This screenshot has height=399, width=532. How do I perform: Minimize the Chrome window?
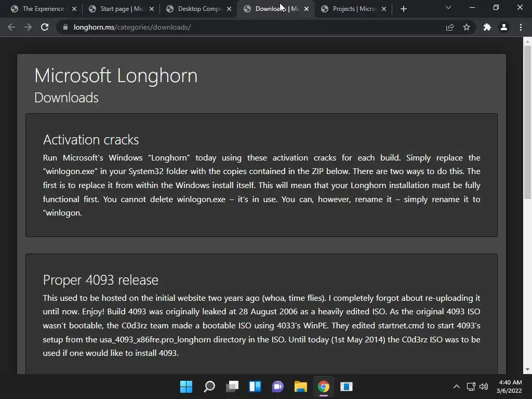coord(472,7)
